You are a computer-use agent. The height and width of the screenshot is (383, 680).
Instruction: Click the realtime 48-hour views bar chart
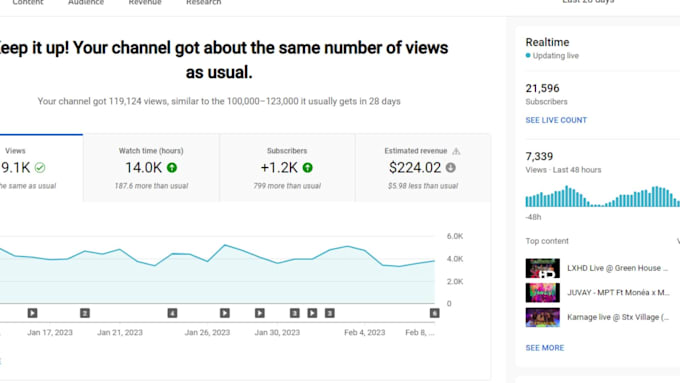[x=603, y=196]
